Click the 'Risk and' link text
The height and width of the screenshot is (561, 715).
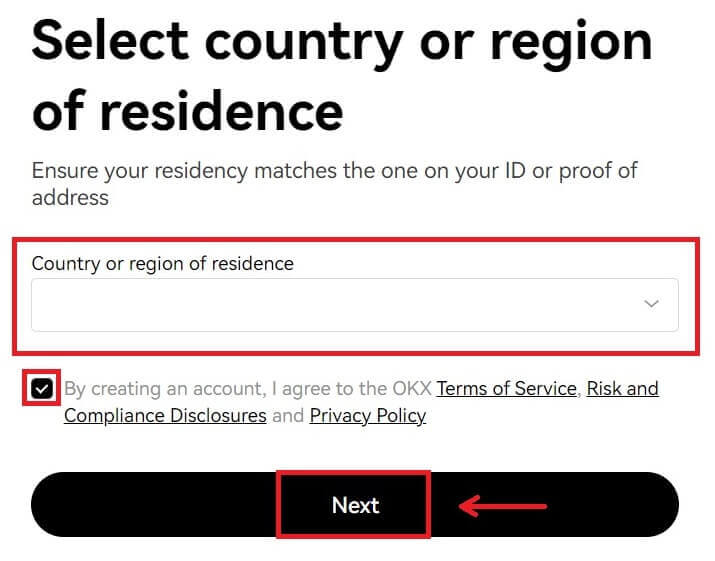[x=622, y=388]
